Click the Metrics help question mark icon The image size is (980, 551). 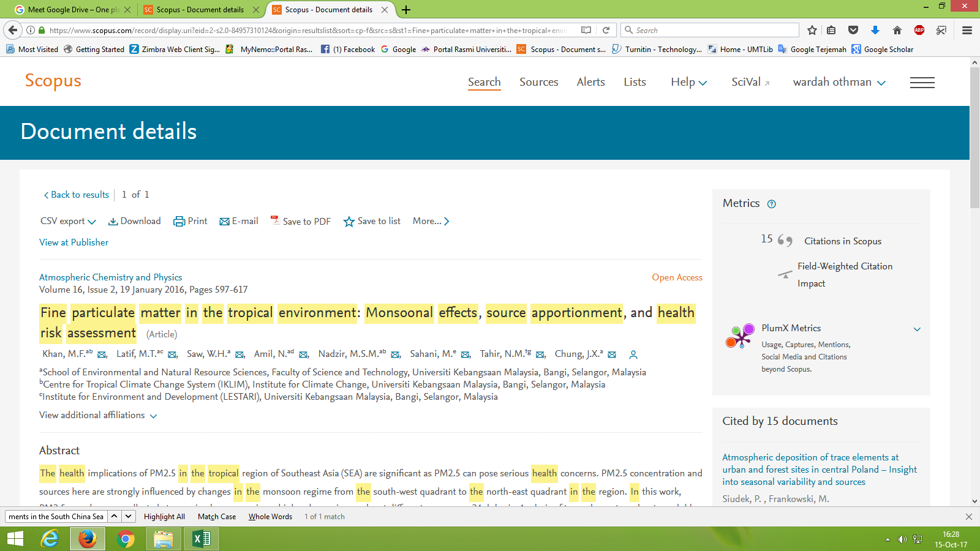[x=772, y=204]
